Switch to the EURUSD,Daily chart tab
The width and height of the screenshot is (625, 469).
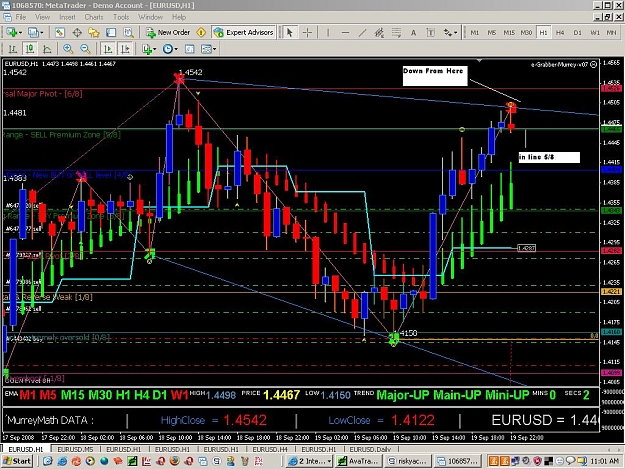click(370, 449)
